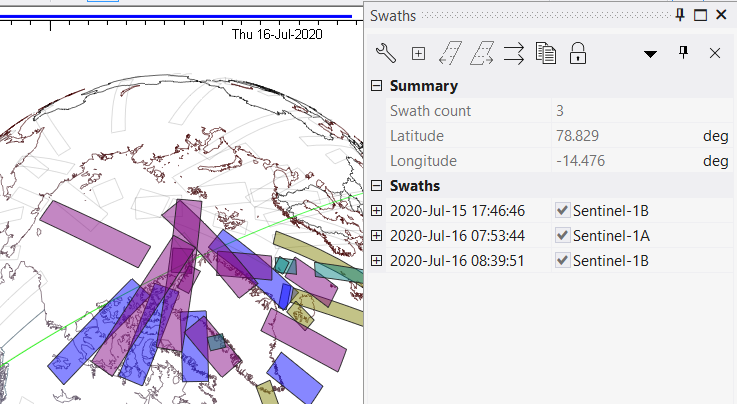Click the blue timeline bar above the map

tap(180, 16)
